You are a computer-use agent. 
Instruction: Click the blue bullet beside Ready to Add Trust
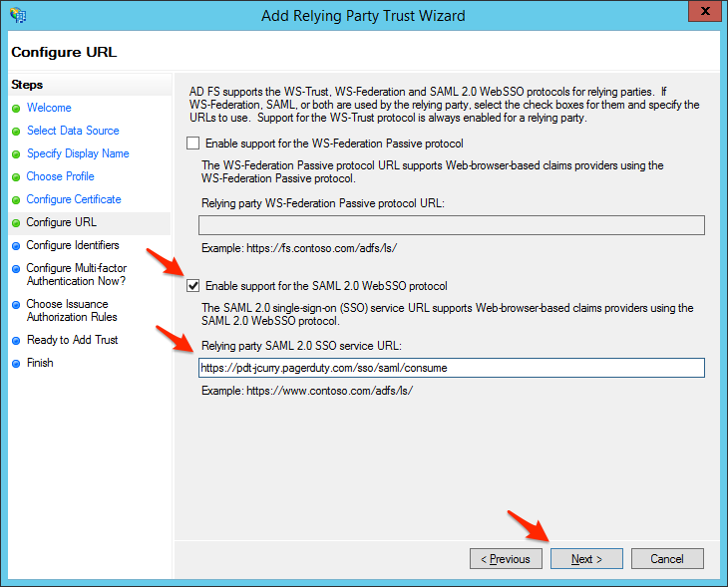coord(16,341)
